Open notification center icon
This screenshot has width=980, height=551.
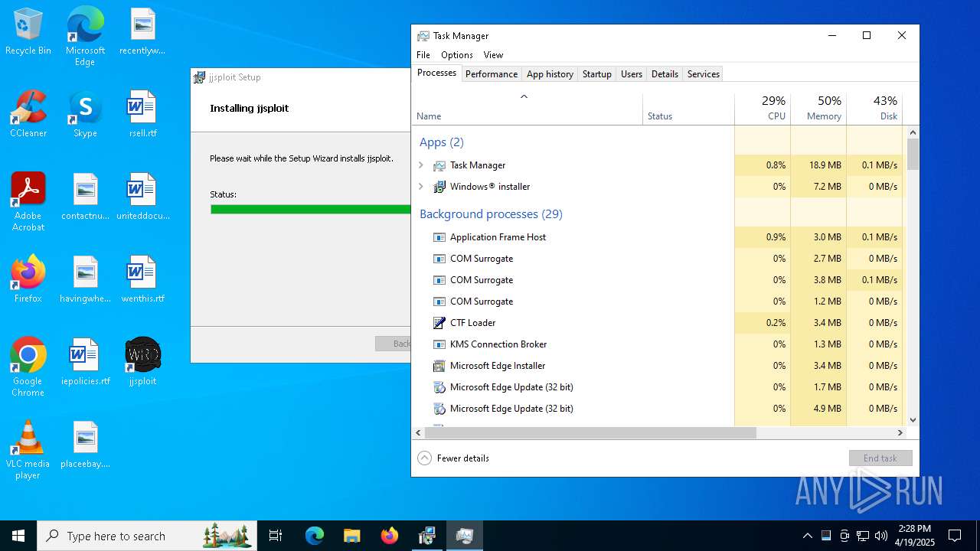pos(955,536)
